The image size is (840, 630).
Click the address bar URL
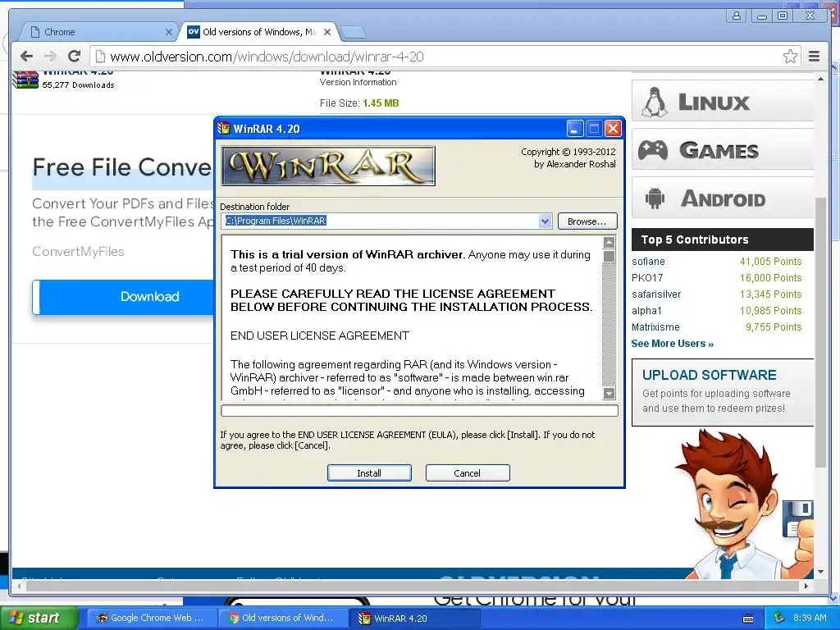coord(267,57)
